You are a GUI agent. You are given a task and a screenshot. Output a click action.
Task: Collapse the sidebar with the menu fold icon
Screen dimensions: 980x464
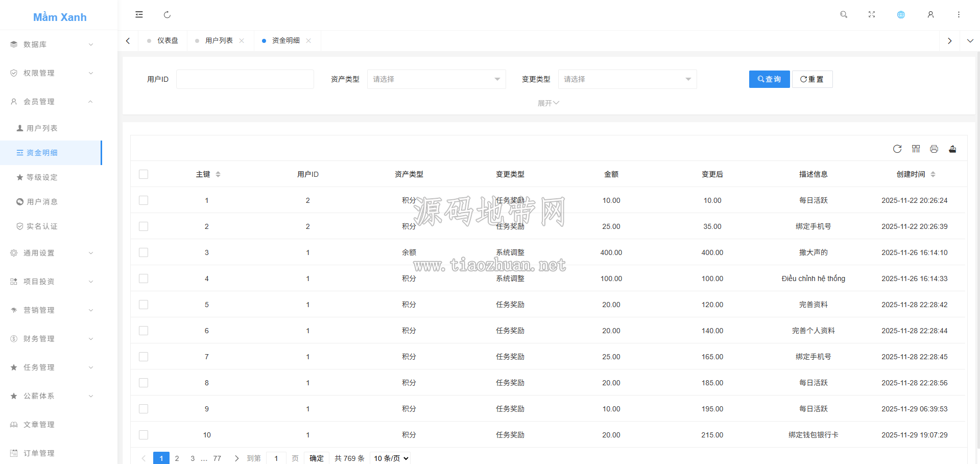click(139, 15)
